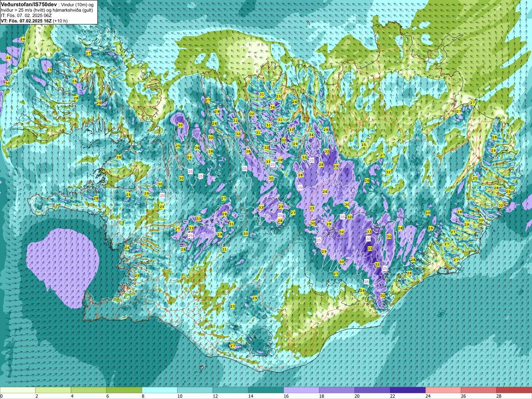Select the red legend swatch above 28 m/s

(514, 390)
